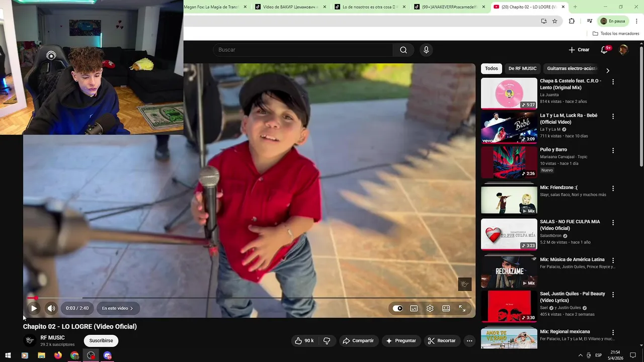
Task: Open a new browser tab
Action: tap(575, 7)
